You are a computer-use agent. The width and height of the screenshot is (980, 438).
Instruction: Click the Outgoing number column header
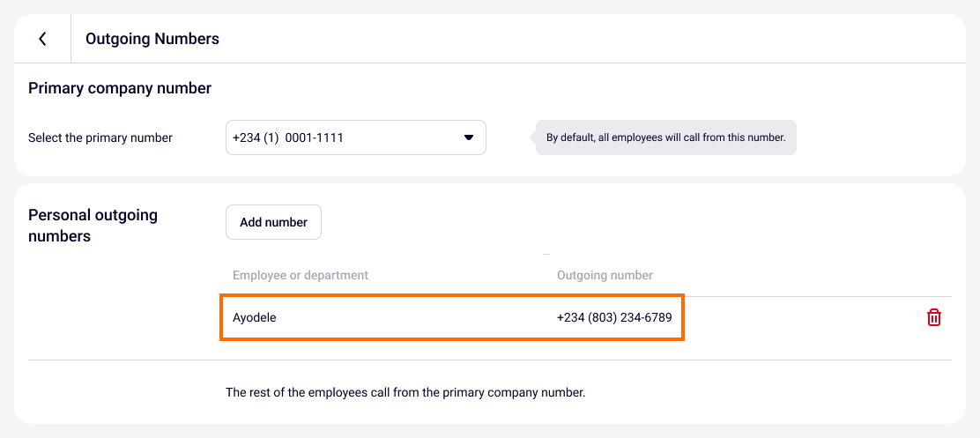(605, 275)
